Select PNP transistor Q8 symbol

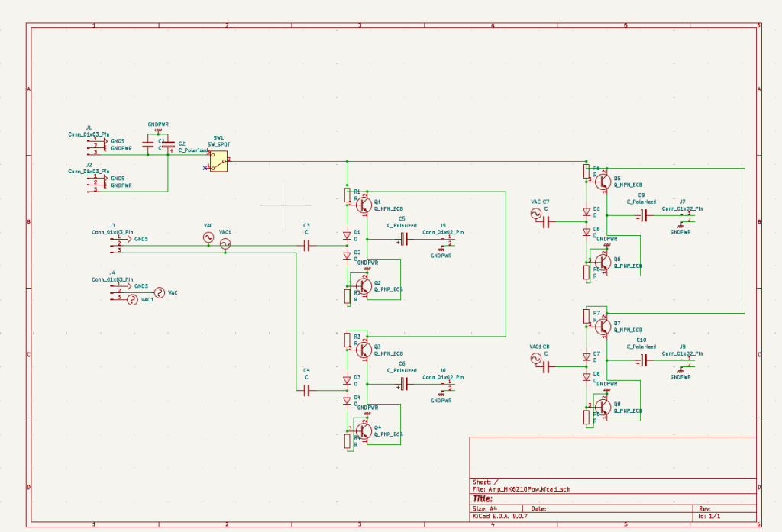pos(603,408)
